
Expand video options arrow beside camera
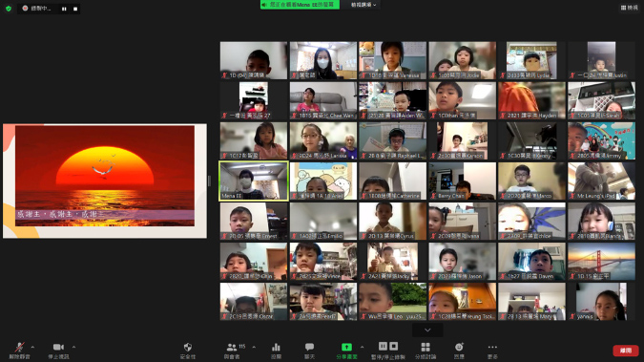point(73,347)
